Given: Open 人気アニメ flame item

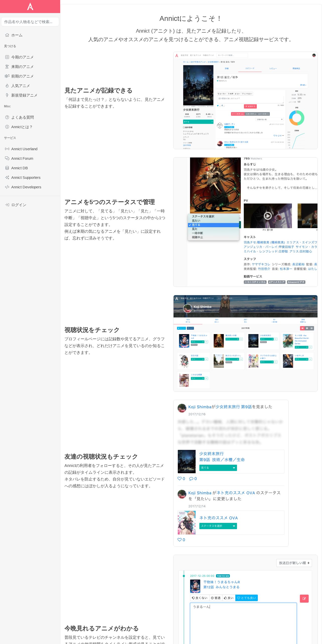Looking at the screenshot, I should 30,86.
